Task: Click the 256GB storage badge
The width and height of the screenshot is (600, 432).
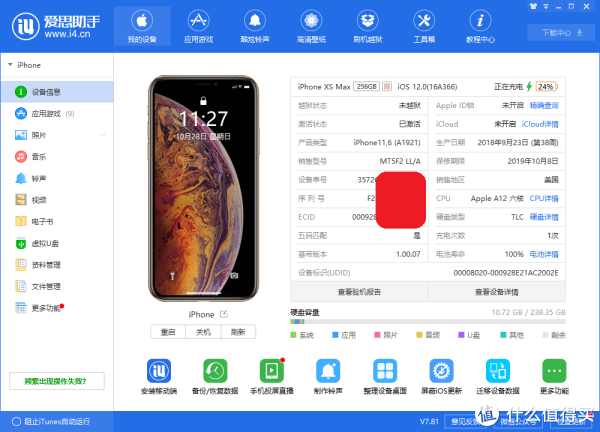Action: point(366,86)
